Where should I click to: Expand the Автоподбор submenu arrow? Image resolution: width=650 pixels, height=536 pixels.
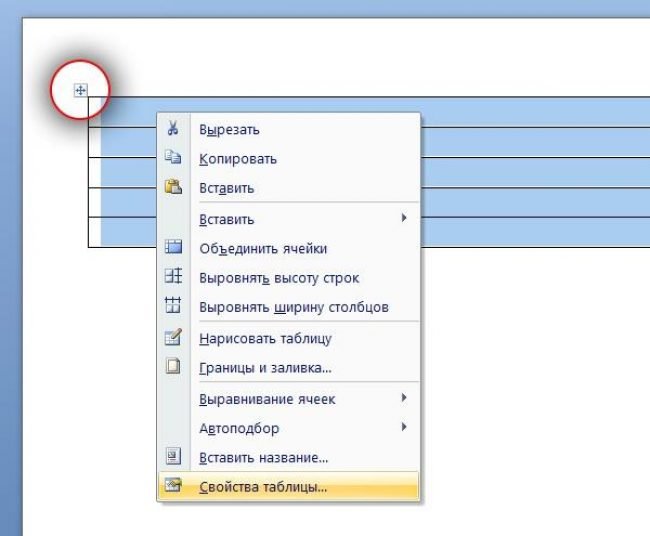404,428
